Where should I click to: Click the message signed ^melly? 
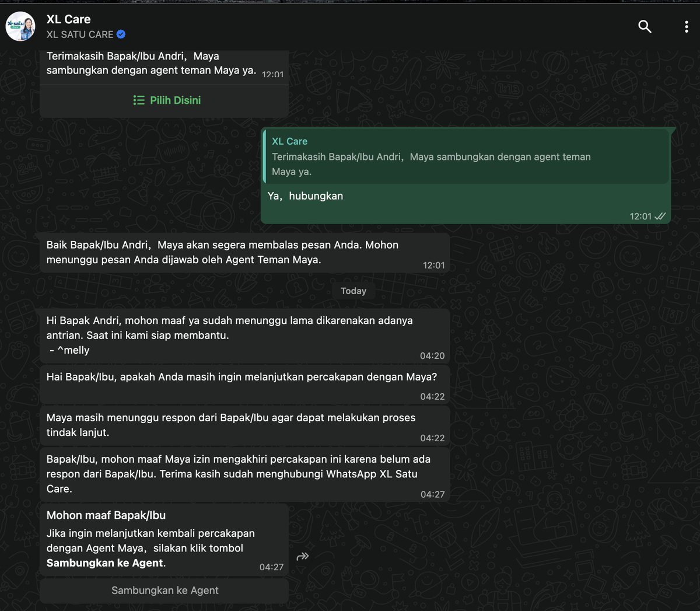tap(244, 336)
